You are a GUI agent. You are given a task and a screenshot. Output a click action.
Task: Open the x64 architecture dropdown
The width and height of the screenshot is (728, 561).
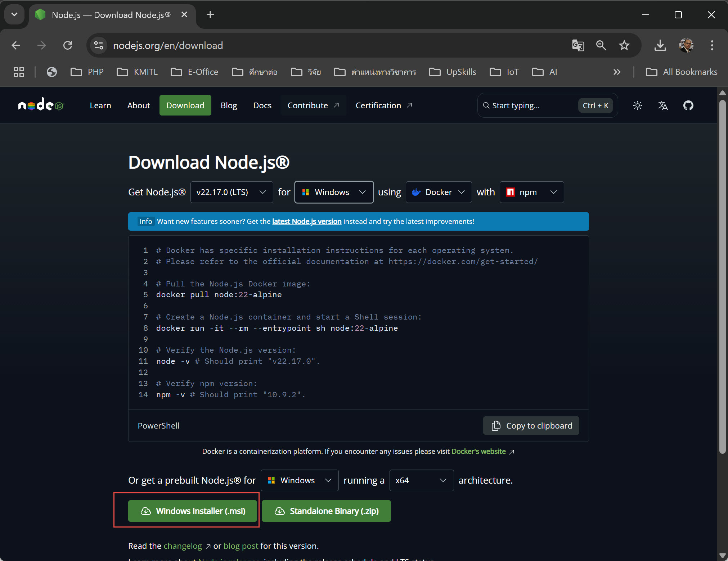421,480
